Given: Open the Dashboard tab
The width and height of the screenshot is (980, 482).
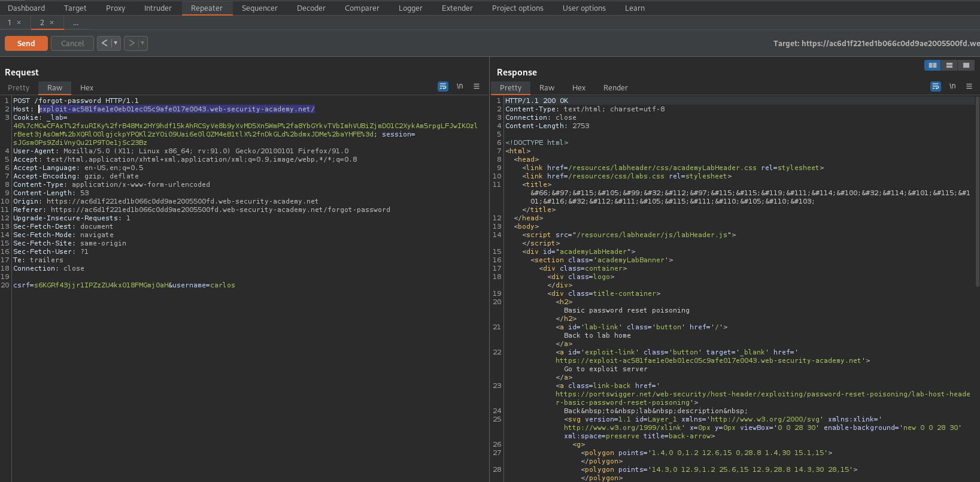Looking at the screenshot, I should [26, 8].
